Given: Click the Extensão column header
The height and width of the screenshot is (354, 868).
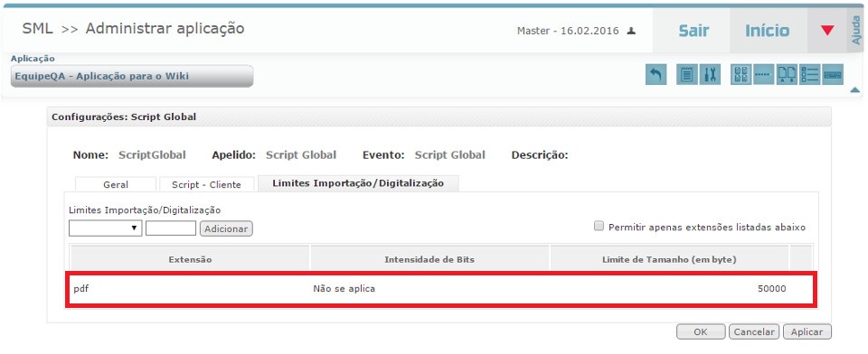Looking at the screenshot, I should [x=190, y=259].
